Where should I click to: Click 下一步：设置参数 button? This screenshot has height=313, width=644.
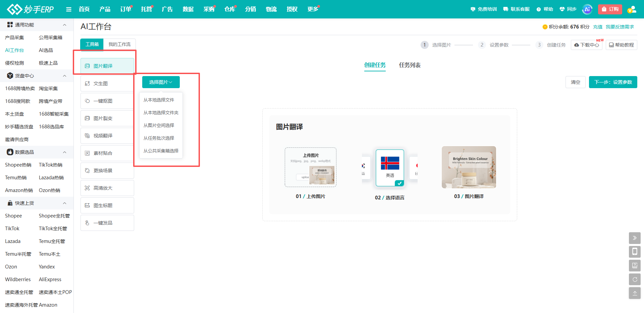613,82
